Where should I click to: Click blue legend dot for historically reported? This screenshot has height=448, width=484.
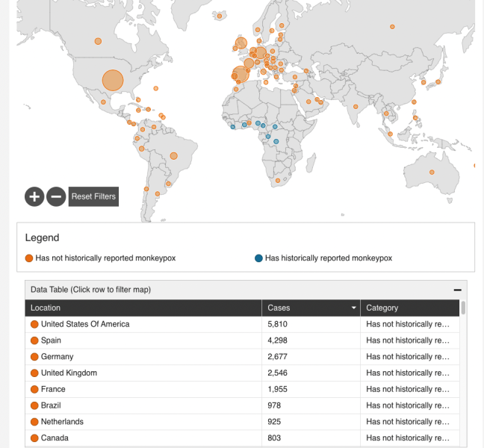(258, 258)
